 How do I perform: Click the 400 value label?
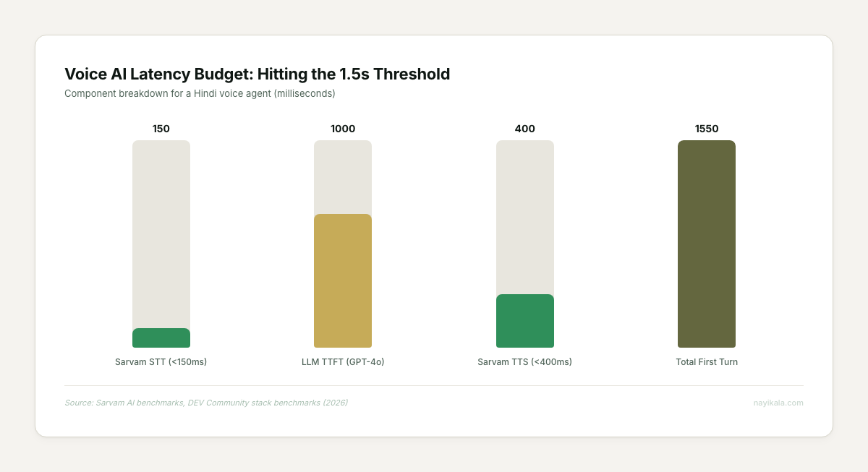coord(525,129)
